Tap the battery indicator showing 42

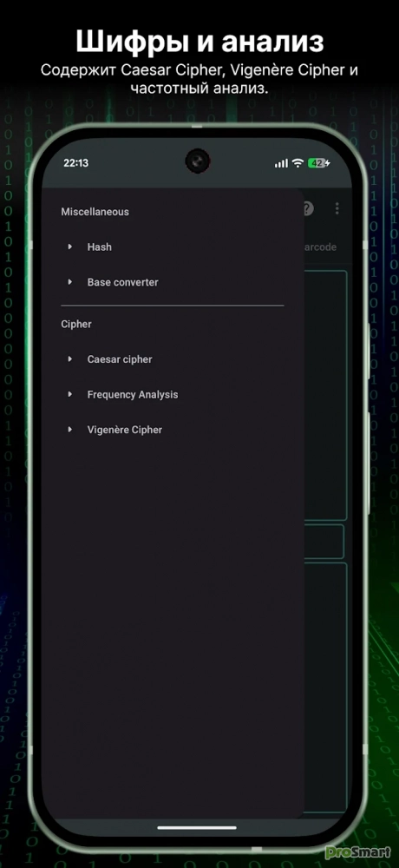click(x=318, y=163)
